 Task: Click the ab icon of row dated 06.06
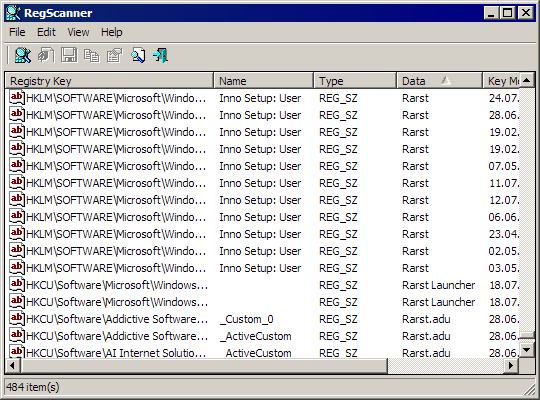coord(17,216)
